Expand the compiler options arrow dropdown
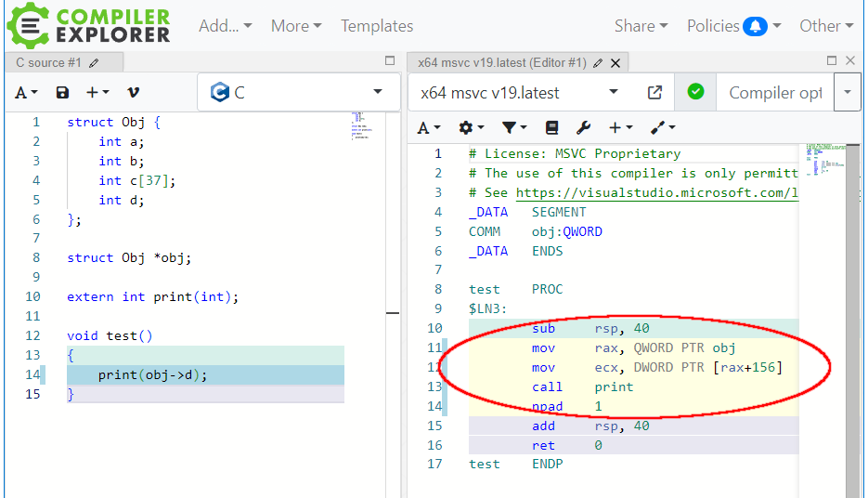Image resolution: width=868 pixels, height=498 pixels. point(848,93)
